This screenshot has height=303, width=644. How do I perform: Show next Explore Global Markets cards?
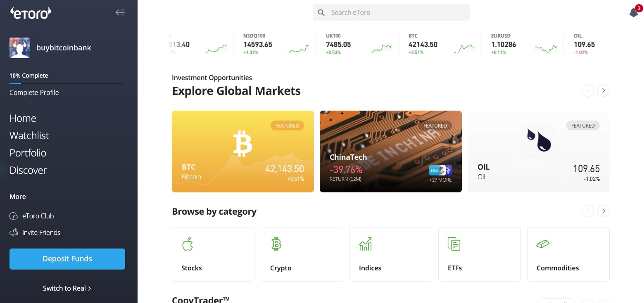pyautogui.click(x=604, y=90)
